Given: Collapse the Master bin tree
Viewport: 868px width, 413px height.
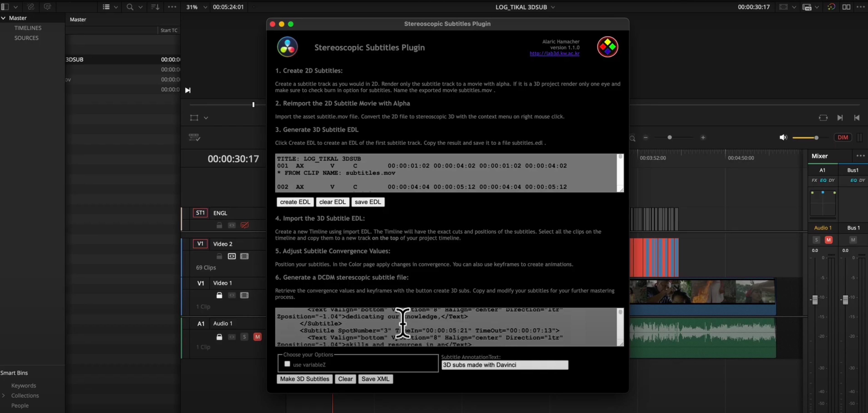Looking at the screenshot, I should (x=3, y=18).
